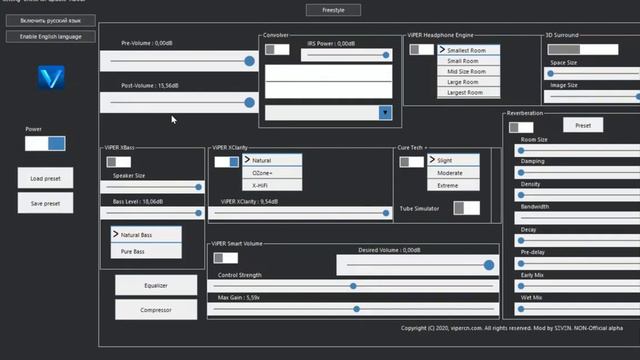
Task: Open the Equalizer window
Action: 156,285
